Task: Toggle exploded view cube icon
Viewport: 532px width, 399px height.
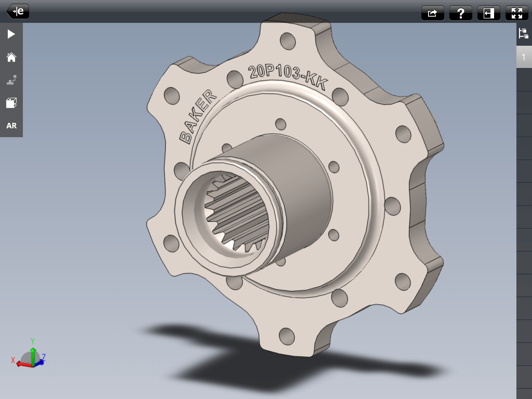Action: point(11,103)
